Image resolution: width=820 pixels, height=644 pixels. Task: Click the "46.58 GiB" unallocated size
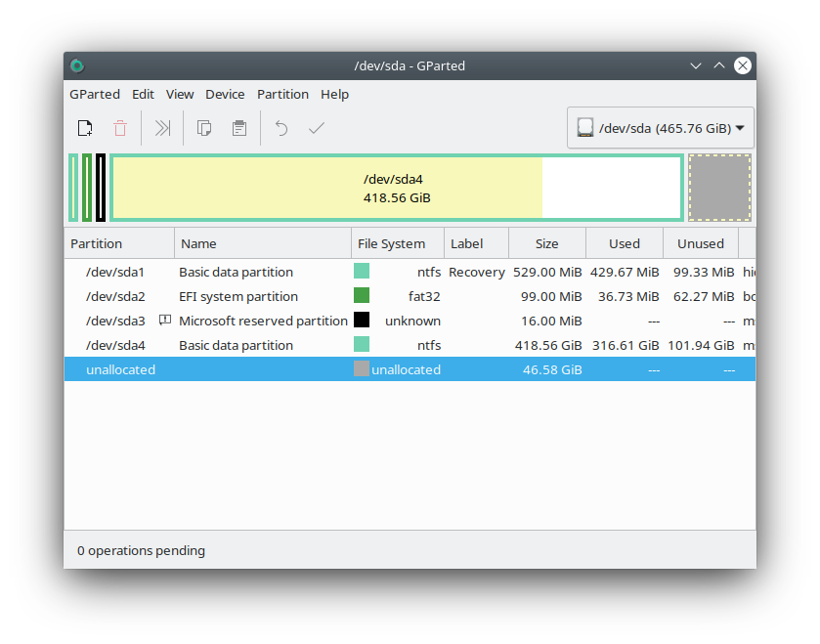552,369
